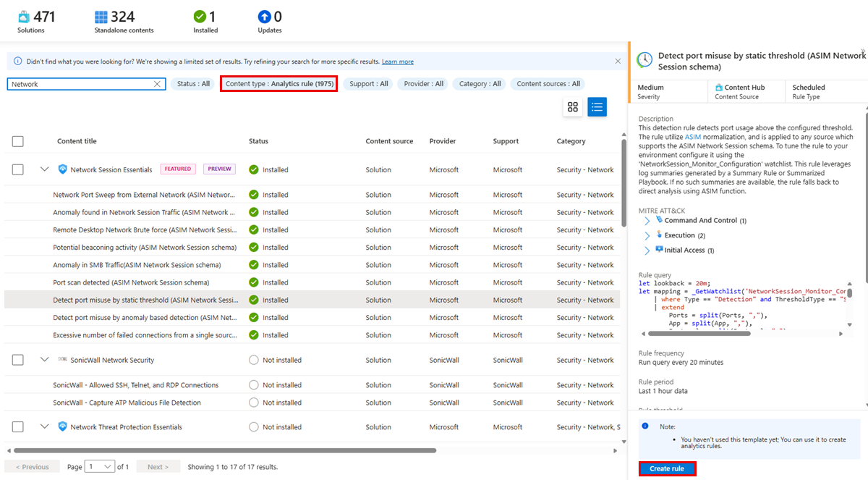This screenshot has width=868, height=480.
Task: Click Not installed icon for SonicWall Network Security
Action: (x=254, y=360)
